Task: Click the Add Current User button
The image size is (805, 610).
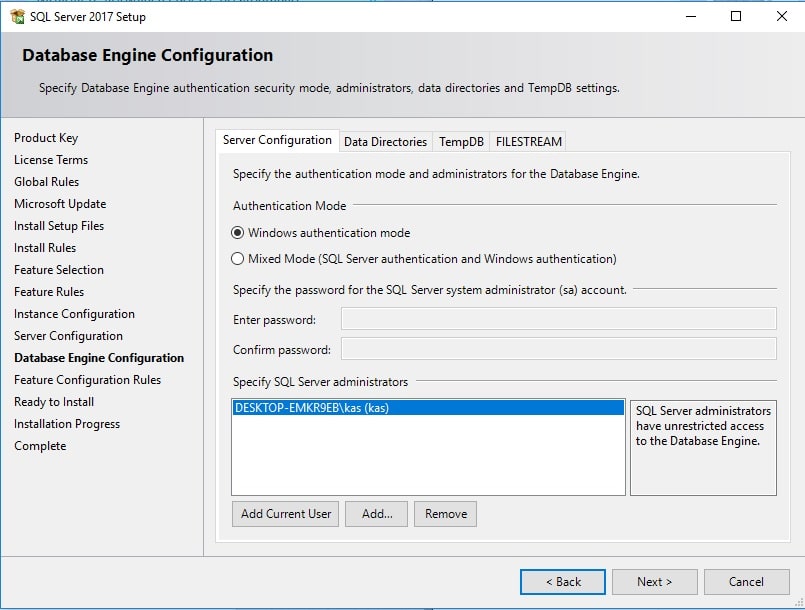Action: (x=286, y=514)
